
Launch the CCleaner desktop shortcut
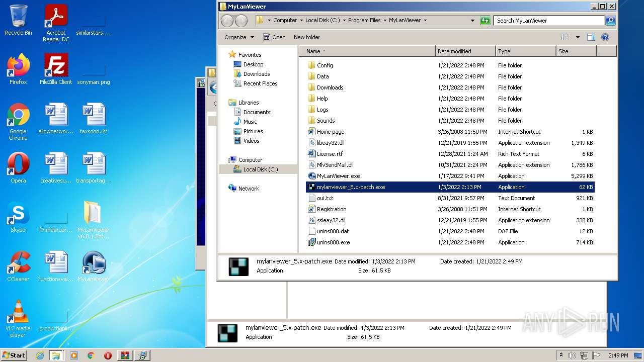pyautogui.click(x=18, y=266)
